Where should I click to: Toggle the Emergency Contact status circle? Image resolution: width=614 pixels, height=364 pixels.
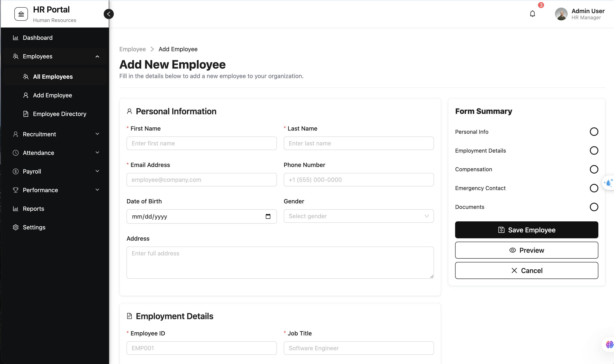(x=594, y=188)
